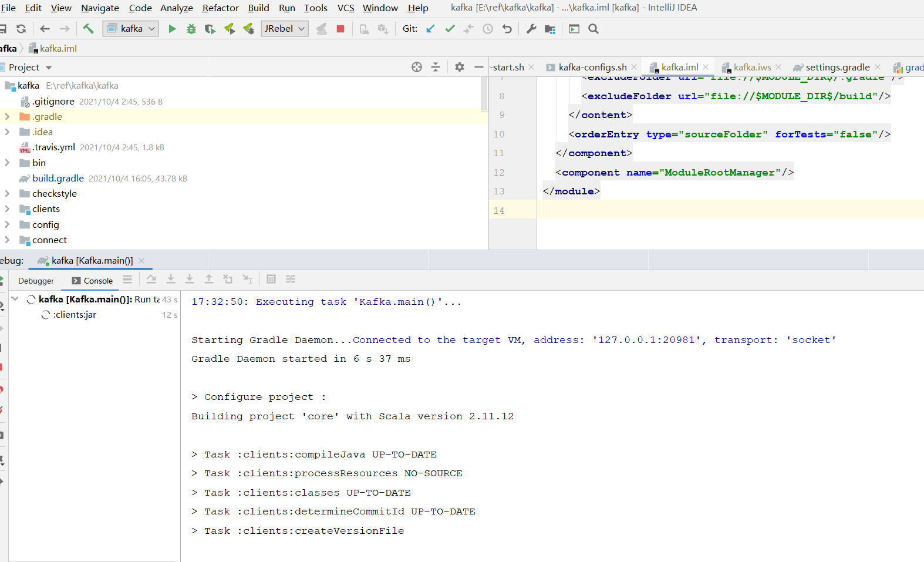Open Search Everywhere magnifier

[x=593, y=29]
